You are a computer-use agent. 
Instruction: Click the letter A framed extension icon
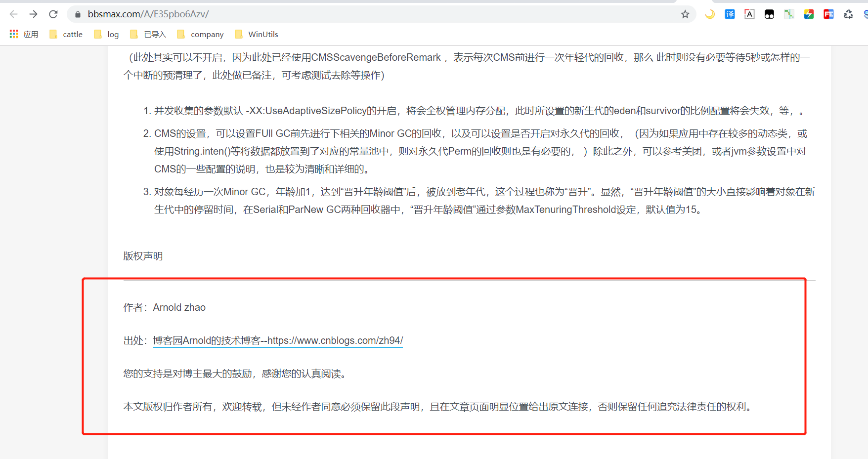(x=749, y=14)
